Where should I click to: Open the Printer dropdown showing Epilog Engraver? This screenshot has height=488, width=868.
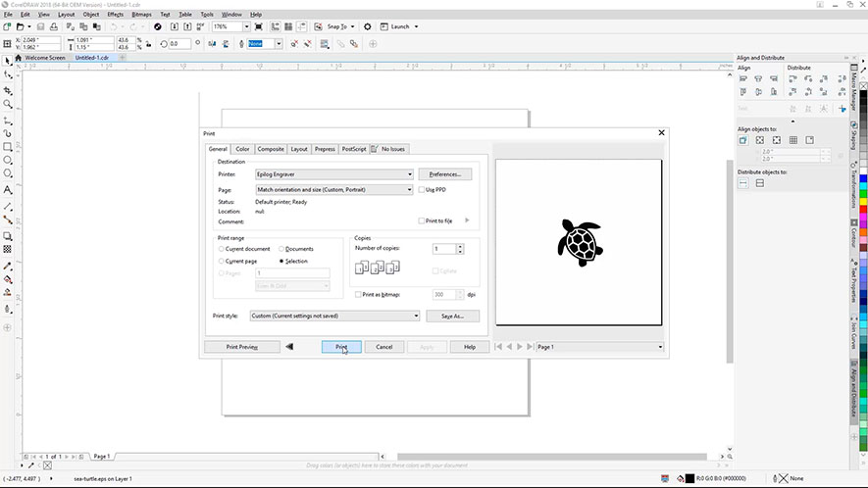click(333, 174)
